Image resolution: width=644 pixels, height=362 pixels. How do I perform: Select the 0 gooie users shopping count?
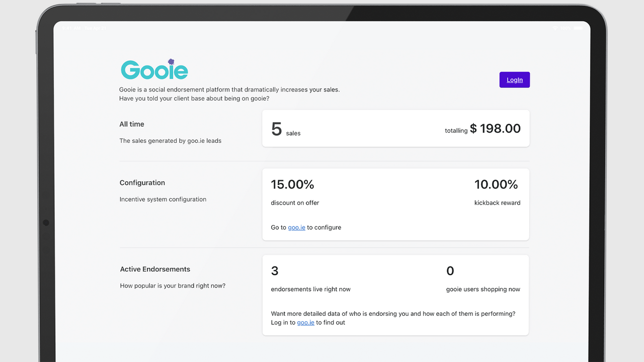coord(450,271)
